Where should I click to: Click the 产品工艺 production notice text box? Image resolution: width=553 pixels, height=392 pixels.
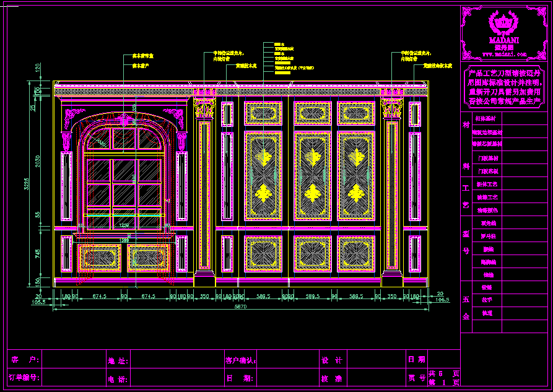click(504, 87)
